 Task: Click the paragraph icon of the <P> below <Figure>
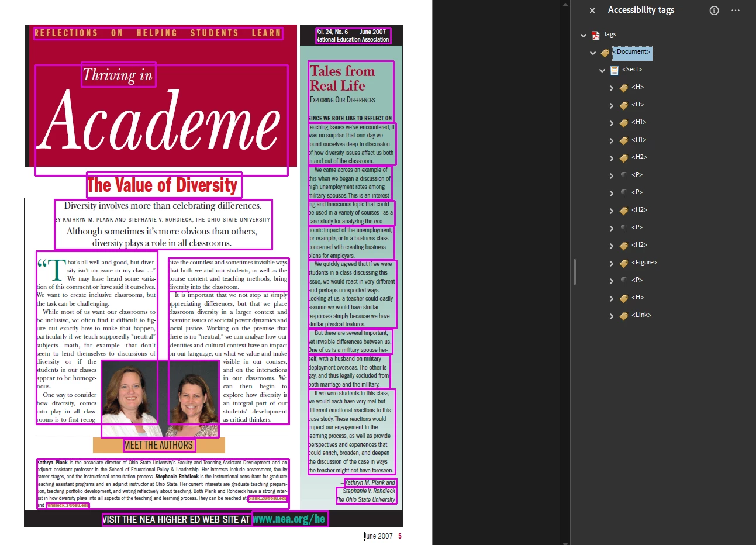(624, 281)
